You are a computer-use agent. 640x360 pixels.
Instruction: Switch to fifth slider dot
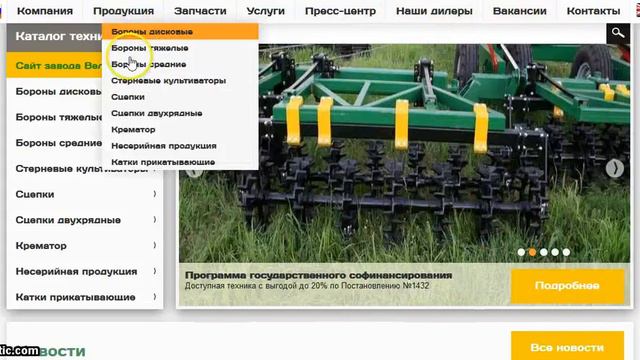[566, 252]
